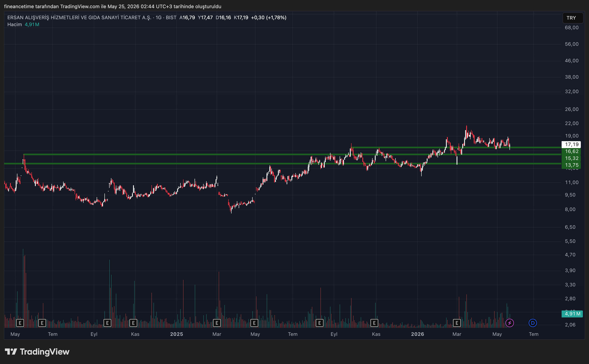Viewport: 589px width, 364px height.
Task: Click the 17,19 current price label
Action: pos(571,144)
